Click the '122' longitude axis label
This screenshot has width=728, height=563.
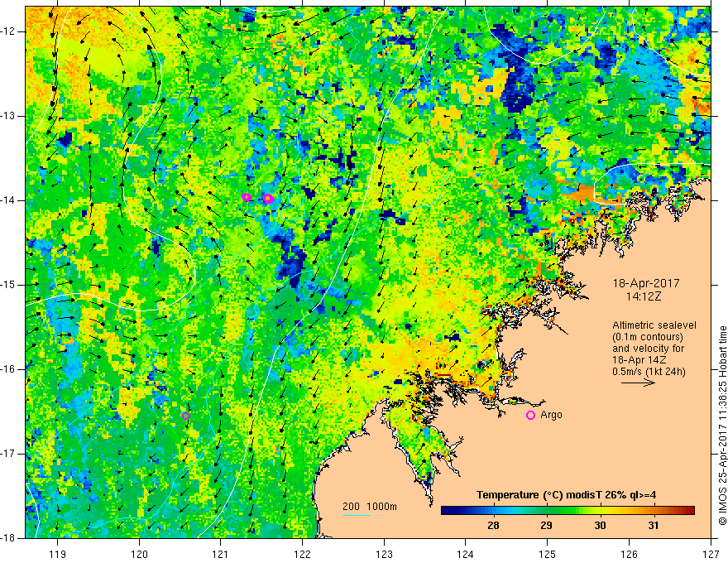point(302,554)
